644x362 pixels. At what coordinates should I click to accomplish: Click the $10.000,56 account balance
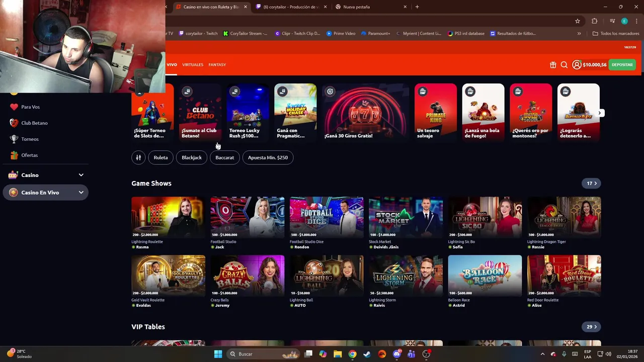tap(594, 65)
